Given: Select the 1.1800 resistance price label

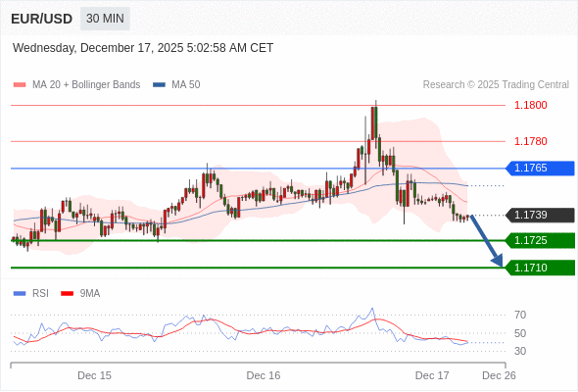Looking at the screenshot, I should (530, 105).
